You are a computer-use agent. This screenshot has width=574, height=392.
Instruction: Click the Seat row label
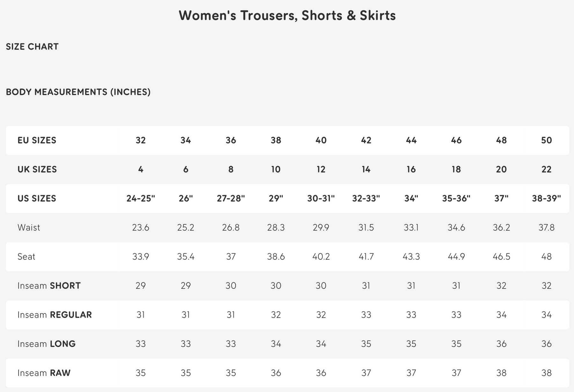pos(26,256)
